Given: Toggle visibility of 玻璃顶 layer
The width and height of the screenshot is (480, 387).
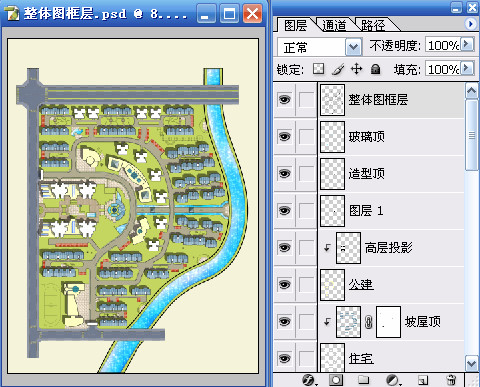Looking at the screenshot, I should [x=284, y=137].
